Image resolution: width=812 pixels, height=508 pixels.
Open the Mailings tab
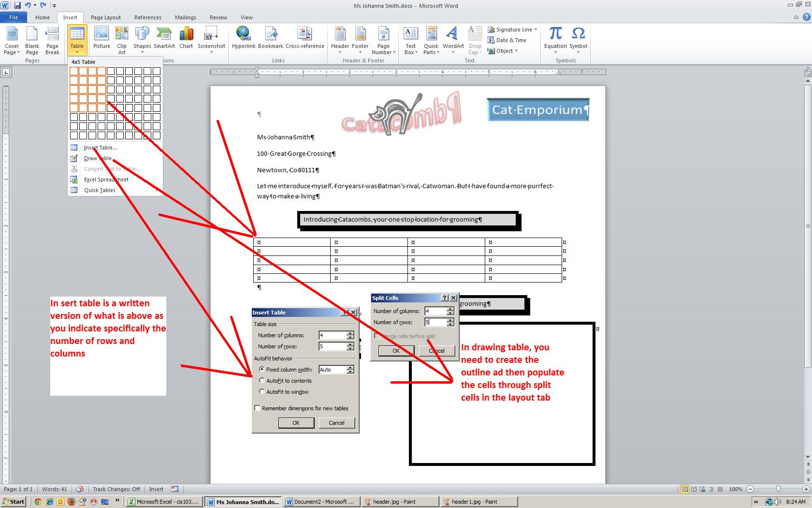click(x=186, y=17)
